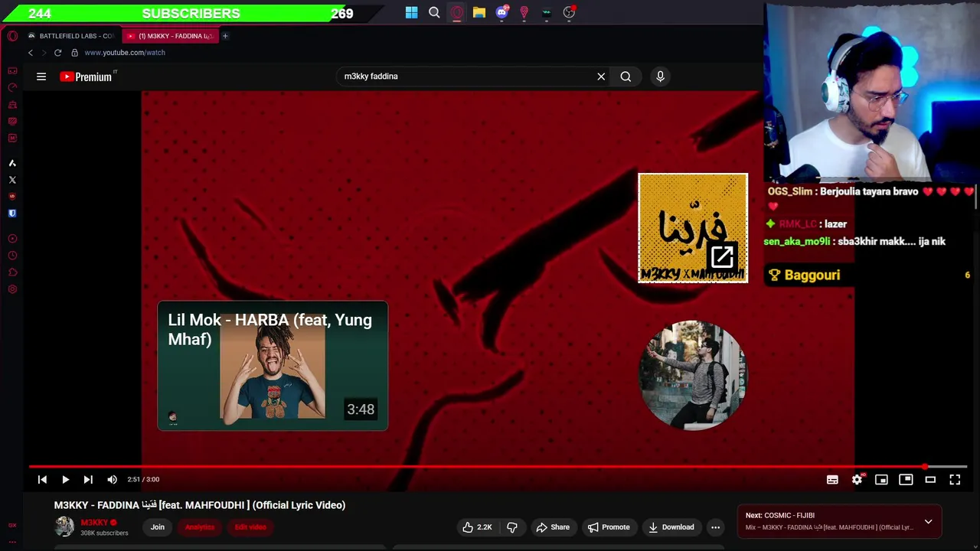This screenshot has height=551, width=980.
Task: Like the video
Action: (476, 527)
